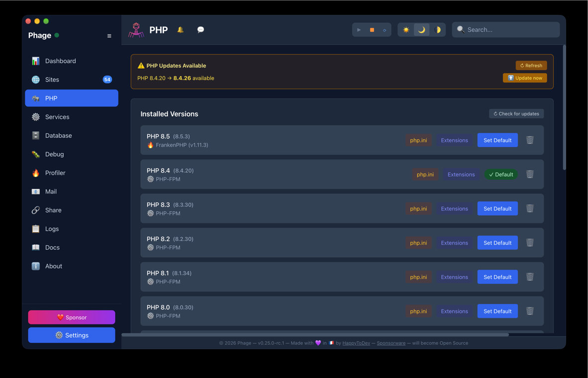The width and height of the screenshot is (588, 378).
Task: Choose auto theme with the half-circle toggle
Action: pos(437,30)
